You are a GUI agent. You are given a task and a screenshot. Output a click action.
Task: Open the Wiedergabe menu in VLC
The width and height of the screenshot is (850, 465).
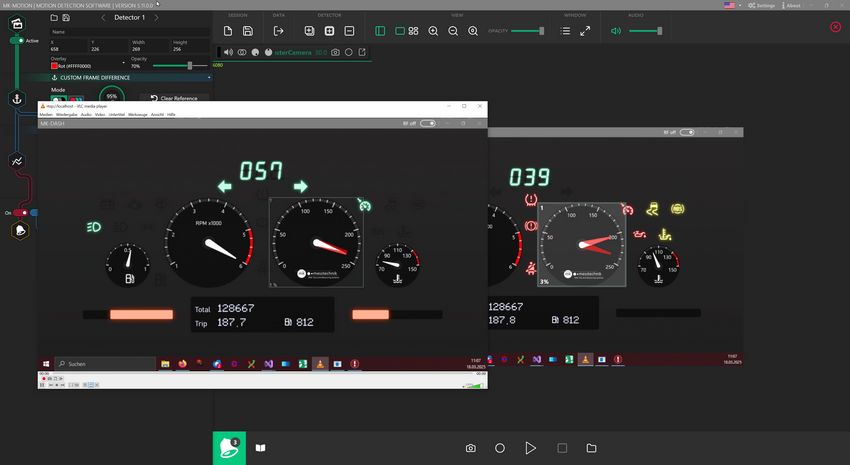pyautogui.click(x=67, y=115)
